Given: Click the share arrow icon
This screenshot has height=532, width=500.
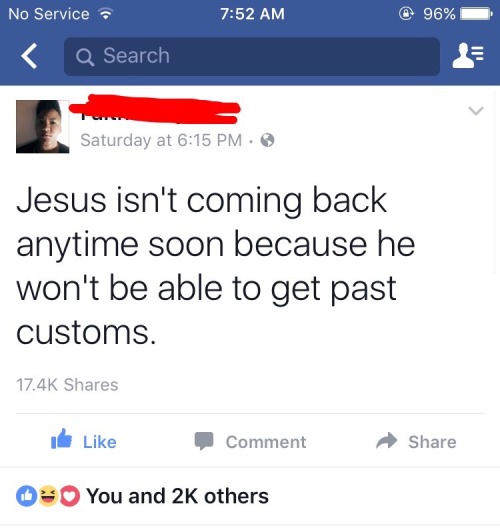Looking at the screenshot, I should 386,441.
